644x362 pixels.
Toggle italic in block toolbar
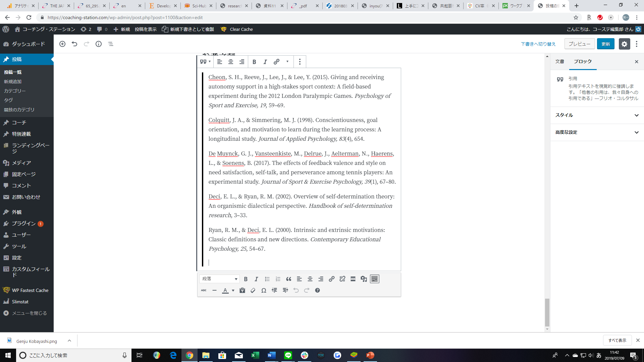point(265,62)
